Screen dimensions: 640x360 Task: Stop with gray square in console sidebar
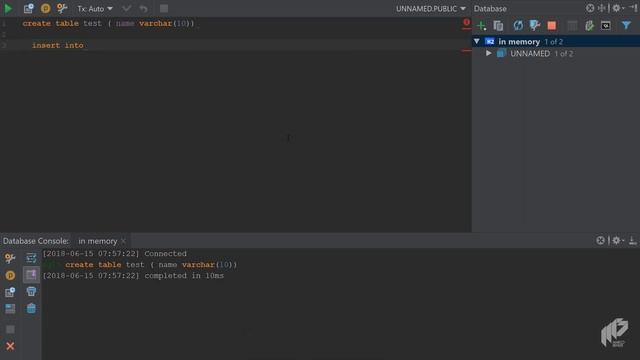pos(10,329)
